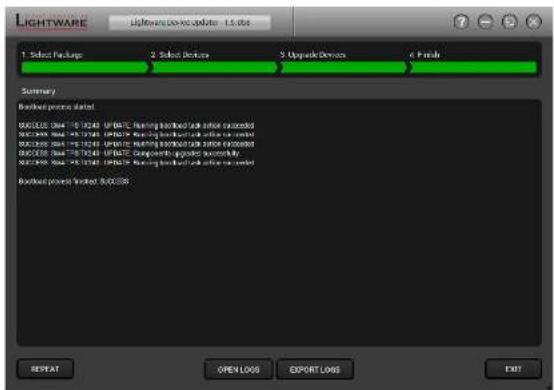
Task: Minimize the Lightware Device Updater window
Action: tap(485, 22)
